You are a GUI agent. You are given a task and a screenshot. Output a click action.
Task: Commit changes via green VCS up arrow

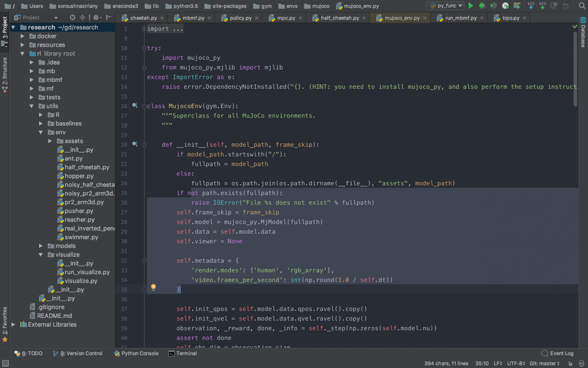point(542,6)
